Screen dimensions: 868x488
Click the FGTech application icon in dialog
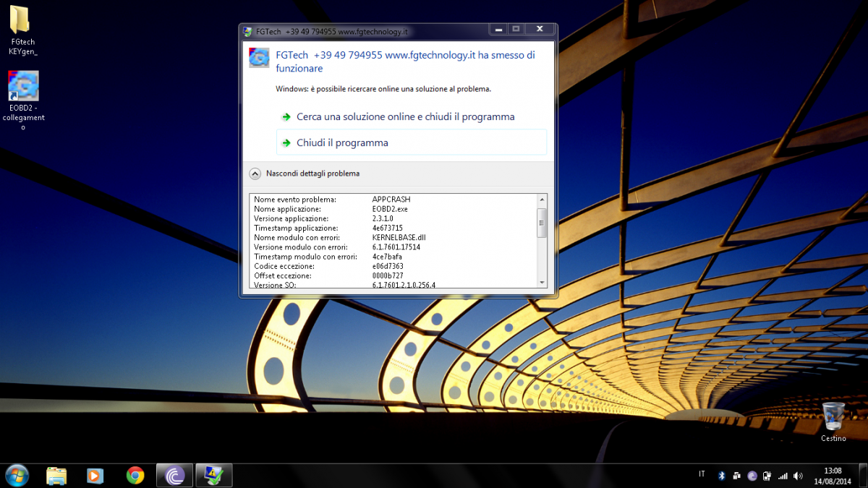pyautogui.click(x=259, y=58)
